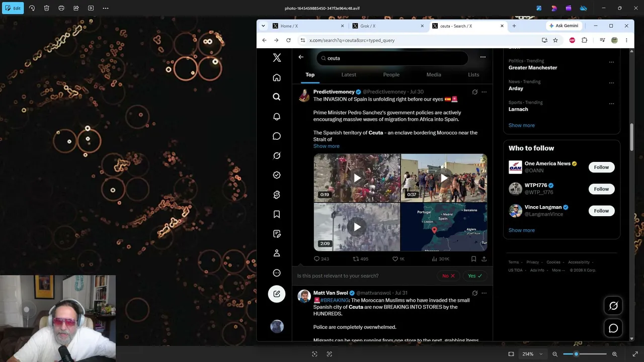Image resolution: width=644 pixels, height=362 pixels.
Task: Open the X sidebar chat bubble icon
Action: coord(277,136)
